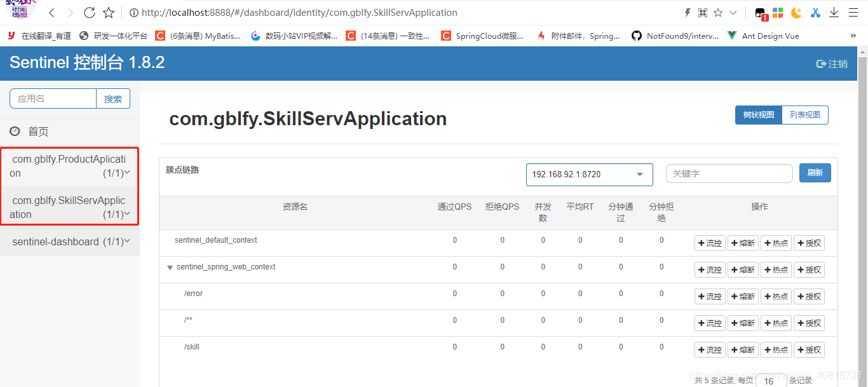The height and width of the screenshot is (387, 868).
Task: Add 热点 rule for sentinel_spring_web_context
Action: tap(776, 269)
